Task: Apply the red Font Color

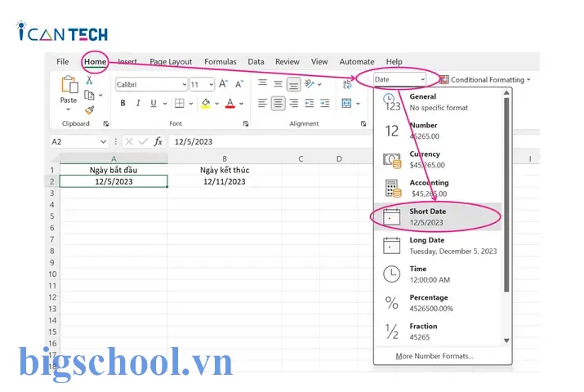Action: click(x=230, y=103)
